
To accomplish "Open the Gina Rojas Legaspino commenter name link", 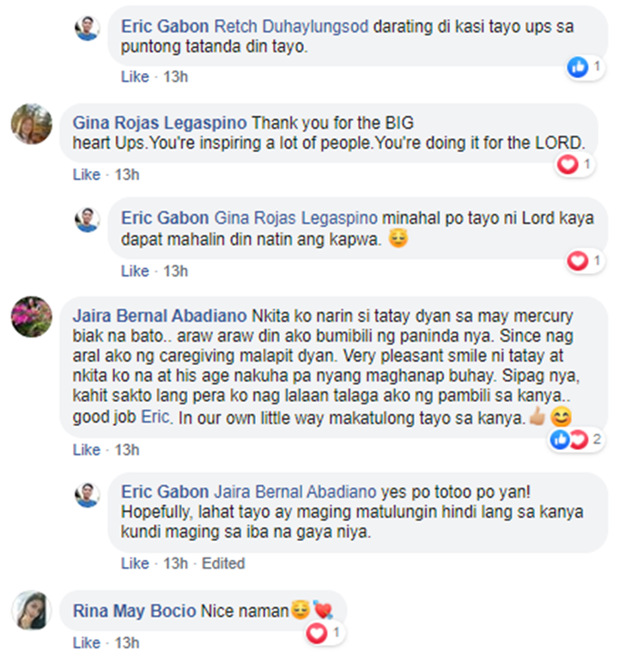I will tap(160, 123).
